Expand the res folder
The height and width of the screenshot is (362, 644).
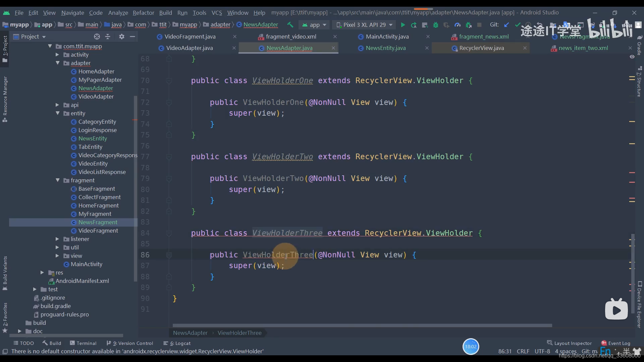tap(42, 273)
